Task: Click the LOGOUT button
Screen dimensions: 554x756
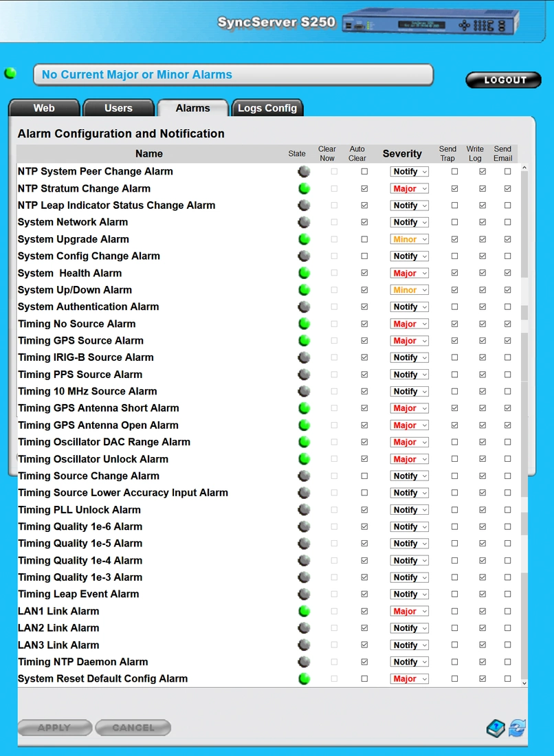Action: pyautogui.click(x=503, y=80)
